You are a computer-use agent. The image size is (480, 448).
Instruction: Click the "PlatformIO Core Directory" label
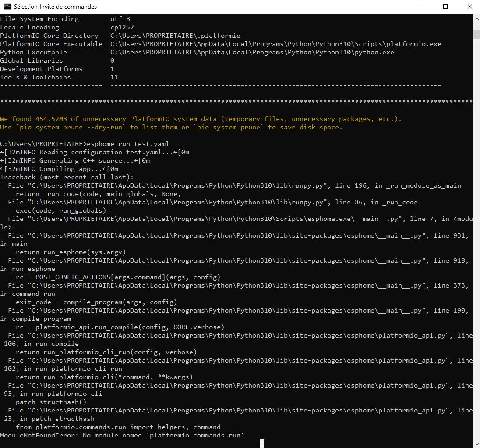pyautogui.click(x=49, y=36)
